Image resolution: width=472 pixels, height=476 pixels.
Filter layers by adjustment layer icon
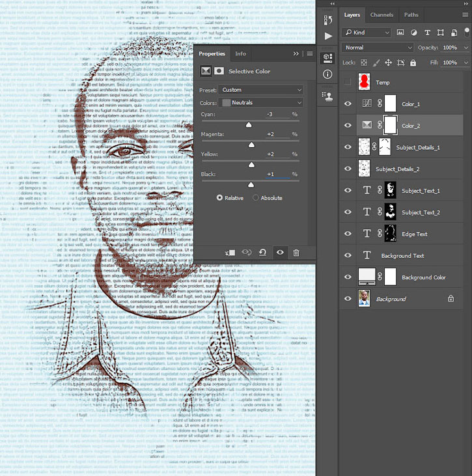point(413,33)
